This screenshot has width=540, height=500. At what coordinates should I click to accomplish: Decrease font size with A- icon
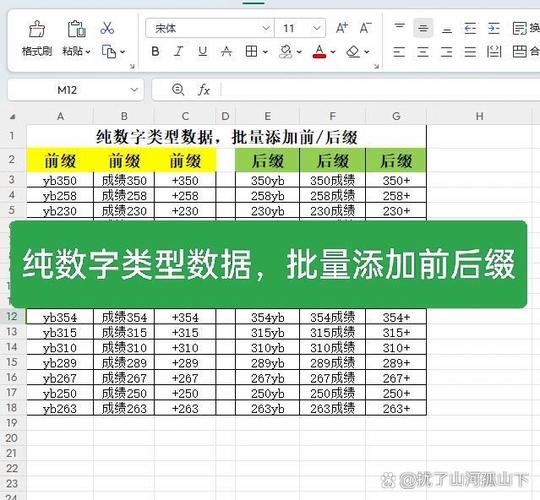[365, 28]
